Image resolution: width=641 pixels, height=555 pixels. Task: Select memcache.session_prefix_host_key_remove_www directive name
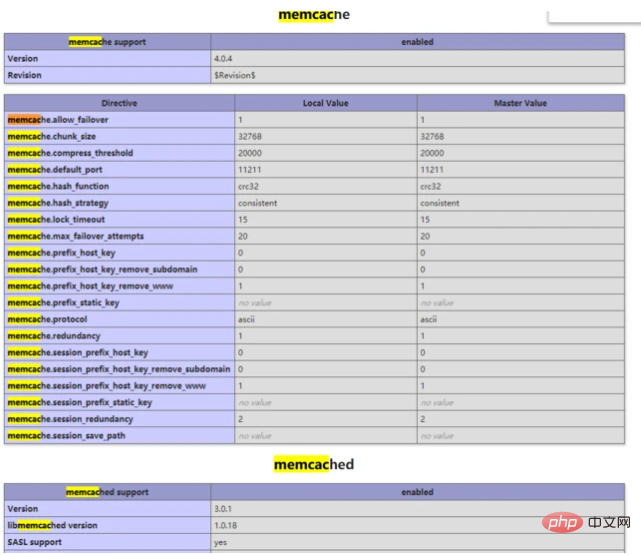coord(107,386)
